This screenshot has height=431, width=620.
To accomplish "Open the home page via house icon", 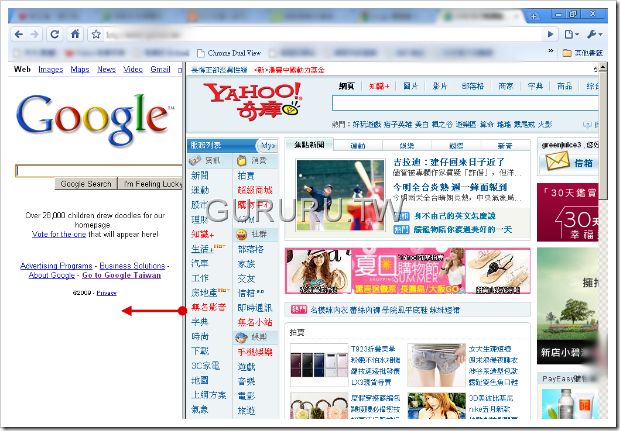I will [x=75, y=34].
